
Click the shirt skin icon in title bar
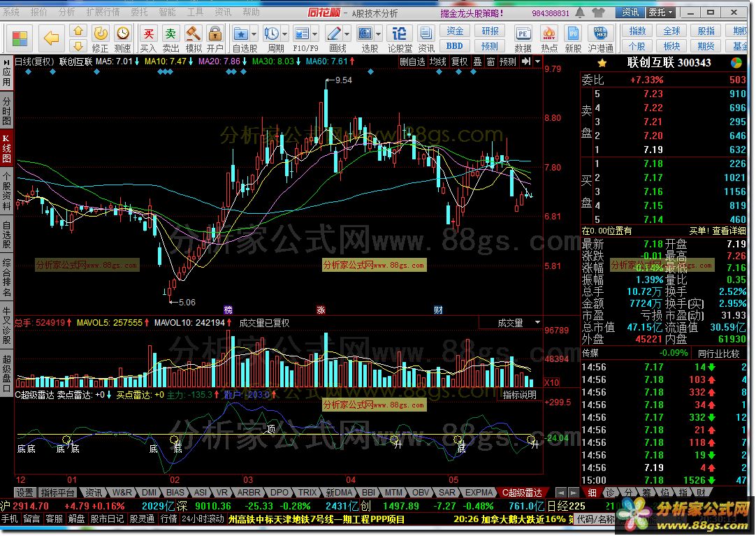pos(598,13)
